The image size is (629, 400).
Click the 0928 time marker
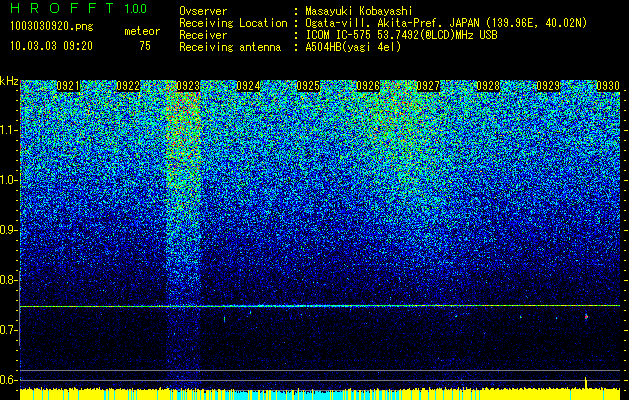pyautogui.click(x=488, y=86)
